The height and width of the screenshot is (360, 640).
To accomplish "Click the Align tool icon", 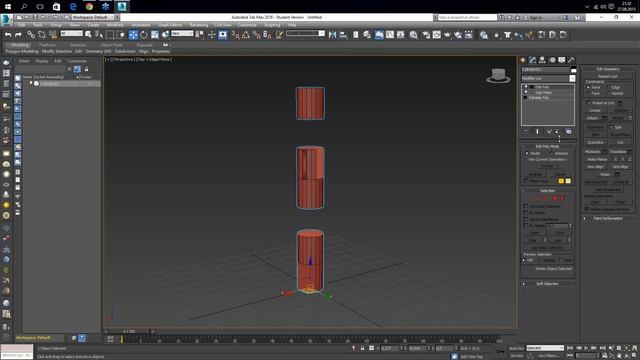I will click(x=343, y=35).
